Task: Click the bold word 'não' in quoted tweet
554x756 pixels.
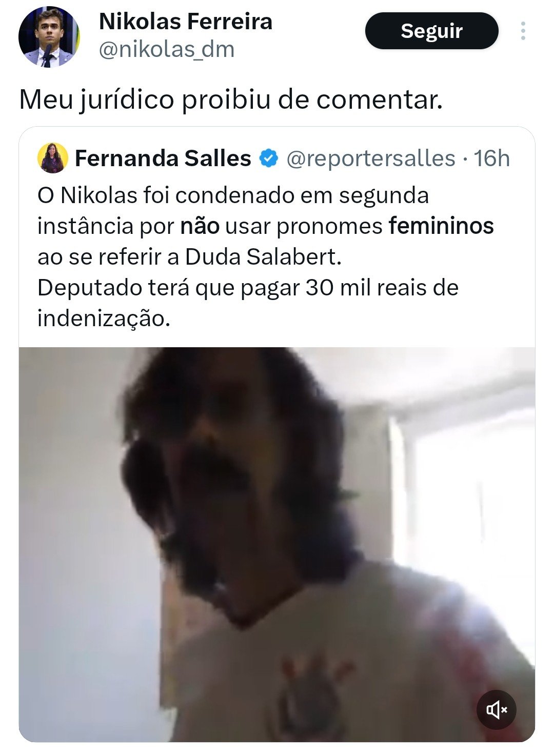Action: [x=200, y=226]
